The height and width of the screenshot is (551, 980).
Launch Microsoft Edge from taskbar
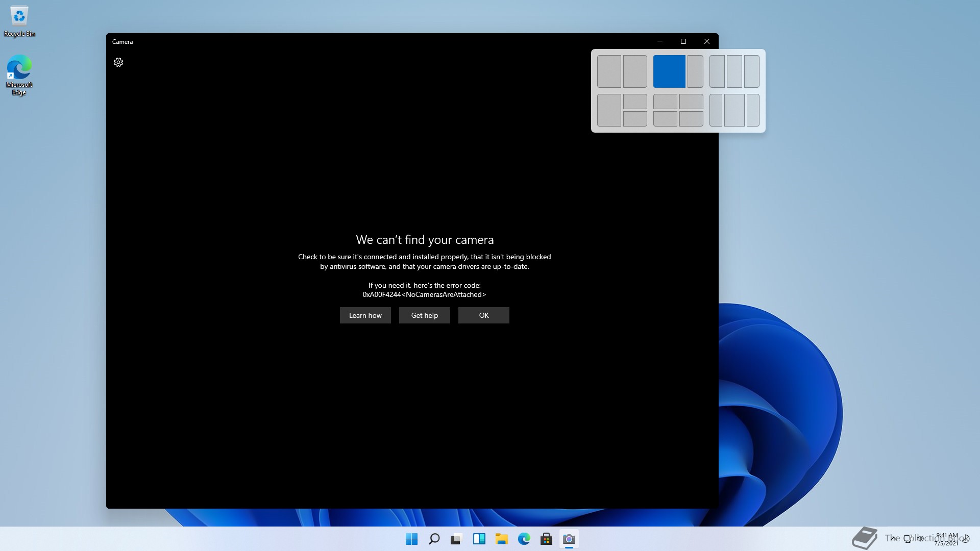pos(524,539)
